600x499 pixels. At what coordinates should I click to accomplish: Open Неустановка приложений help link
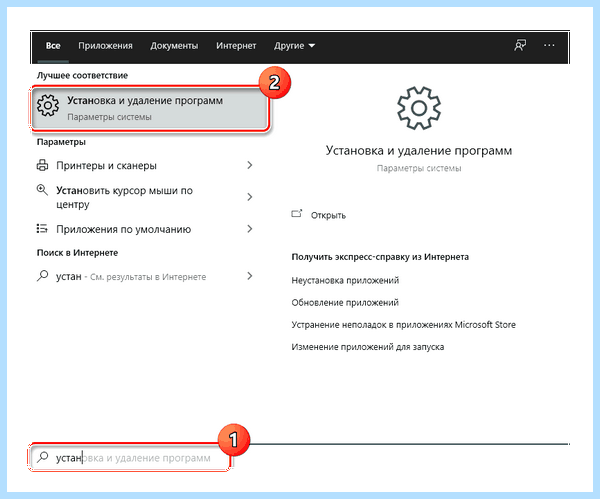click(x=345, y=280)
